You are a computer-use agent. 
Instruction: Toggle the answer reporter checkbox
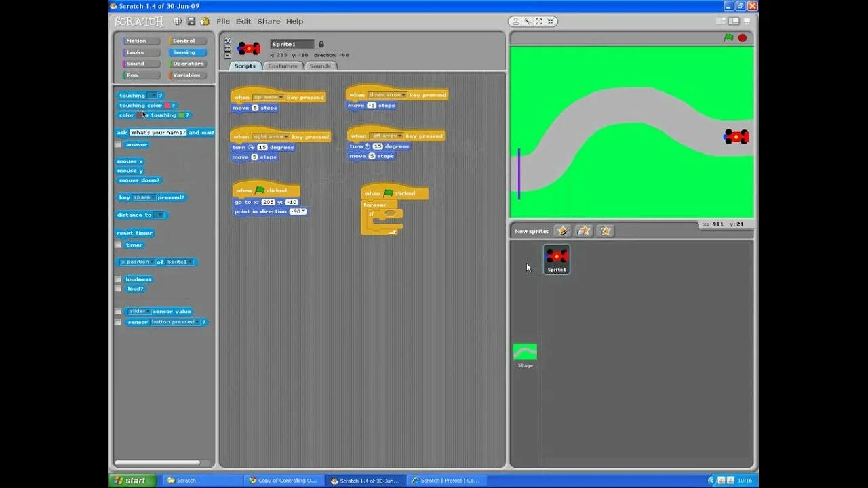pyautogui.click(x=118, y=144)
